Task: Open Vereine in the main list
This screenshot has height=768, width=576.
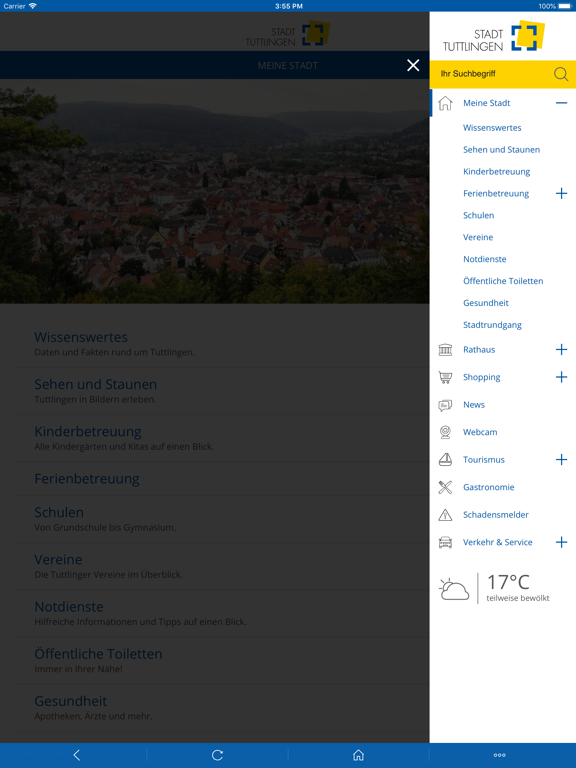Action: [x=58, y=559]
